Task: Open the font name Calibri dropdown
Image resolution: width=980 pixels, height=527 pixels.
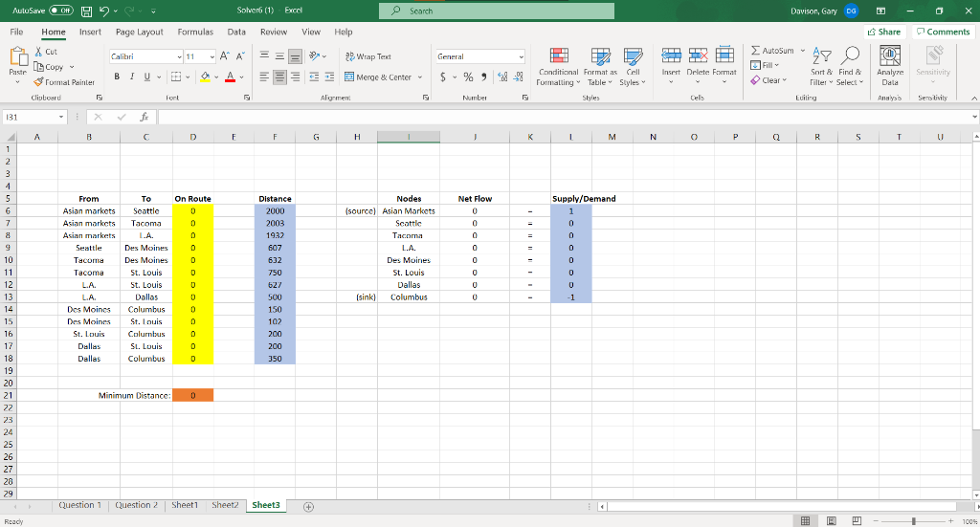Action: coord(179,56)
